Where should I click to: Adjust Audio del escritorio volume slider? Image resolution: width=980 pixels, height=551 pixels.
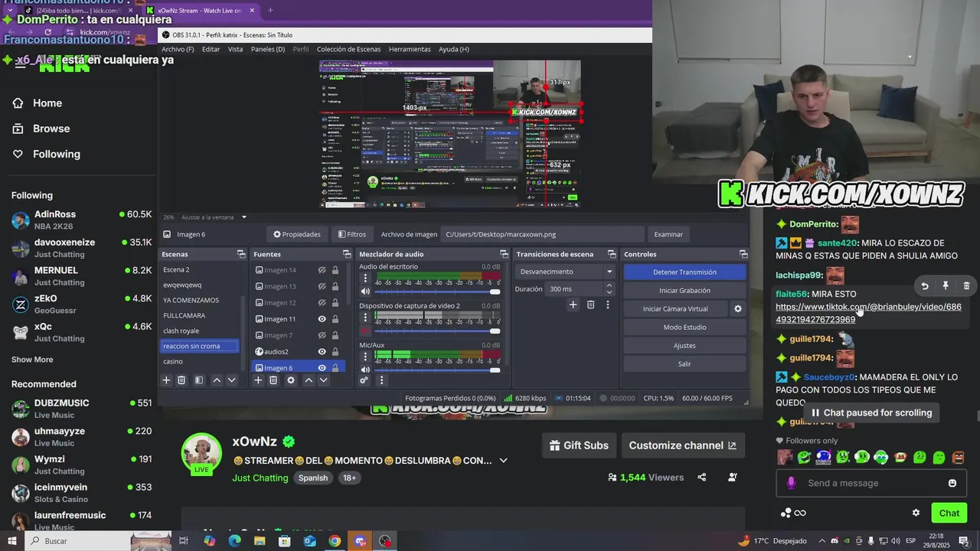[x=437, y=292]
